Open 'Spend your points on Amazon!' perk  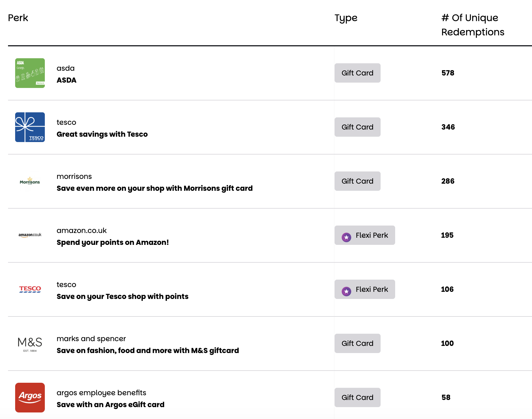(113, 242)
